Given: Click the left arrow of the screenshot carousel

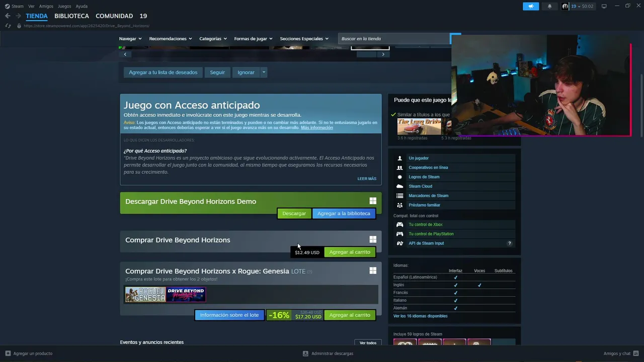Looking at the screenshot, I should (x=125, y=54).
